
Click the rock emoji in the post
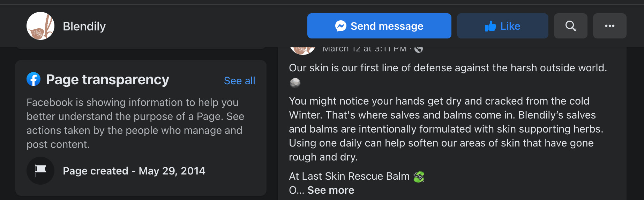[x=295, y=83]
